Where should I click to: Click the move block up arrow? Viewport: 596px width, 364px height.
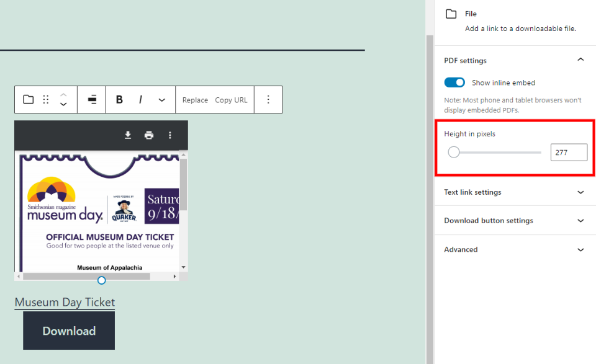pyautogui.click(x=63, y=95)
